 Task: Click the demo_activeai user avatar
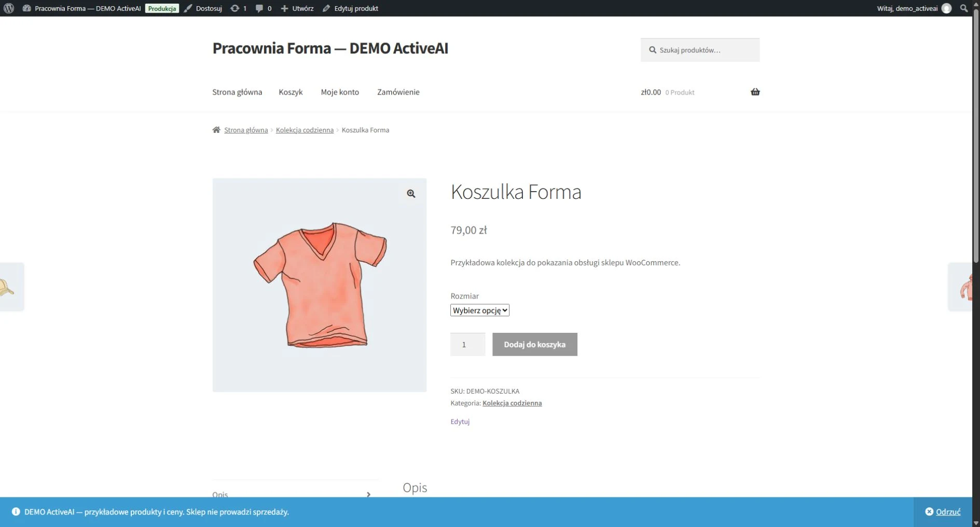click(946, 8)
